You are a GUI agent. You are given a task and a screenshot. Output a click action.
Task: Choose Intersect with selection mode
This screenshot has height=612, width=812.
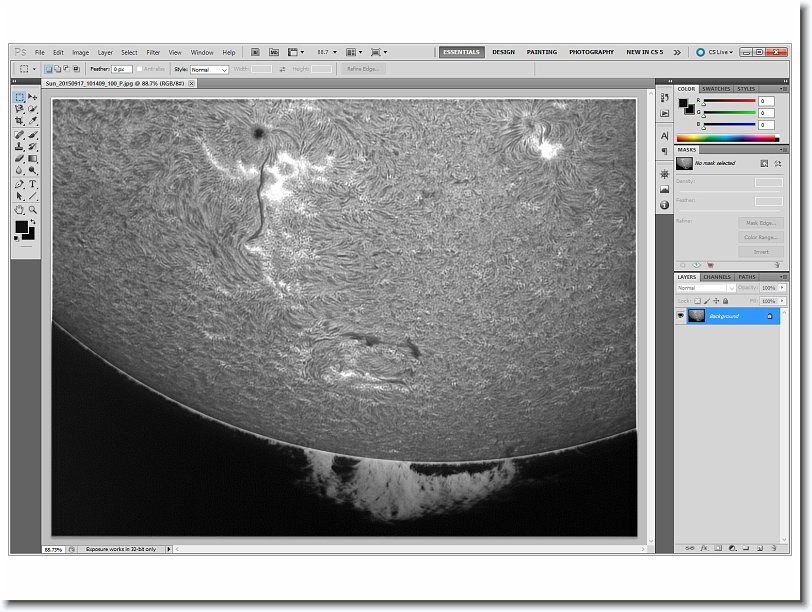point(76,69)
